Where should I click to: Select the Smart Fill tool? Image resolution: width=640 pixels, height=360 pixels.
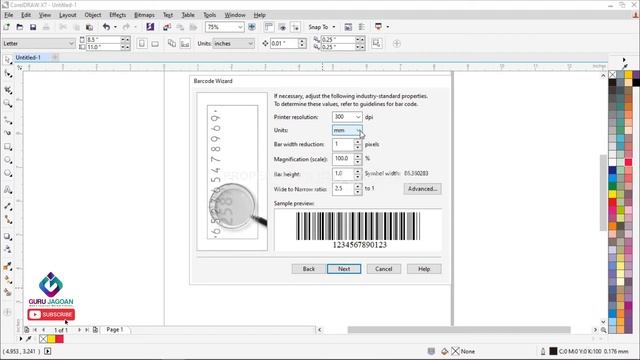pyautogui.click(x=8, y=292)
